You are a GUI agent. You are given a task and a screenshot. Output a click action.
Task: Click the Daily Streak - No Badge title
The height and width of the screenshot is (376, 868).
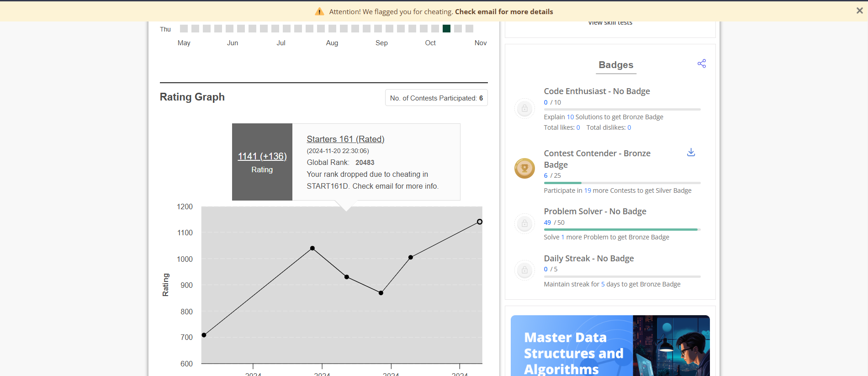point(589,258)
